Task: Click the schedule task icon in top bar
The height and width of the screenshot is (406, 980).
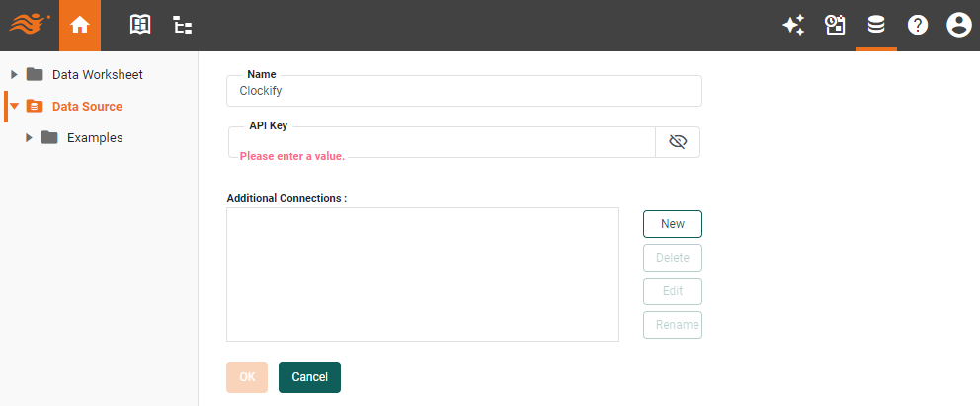Action: [x=835, y=26]
